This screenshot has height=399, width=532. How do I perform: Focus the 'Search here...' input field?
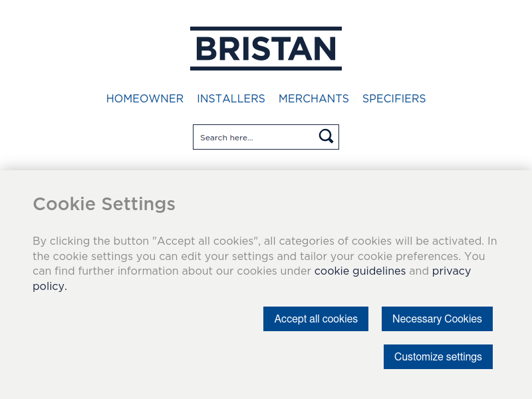256,137
